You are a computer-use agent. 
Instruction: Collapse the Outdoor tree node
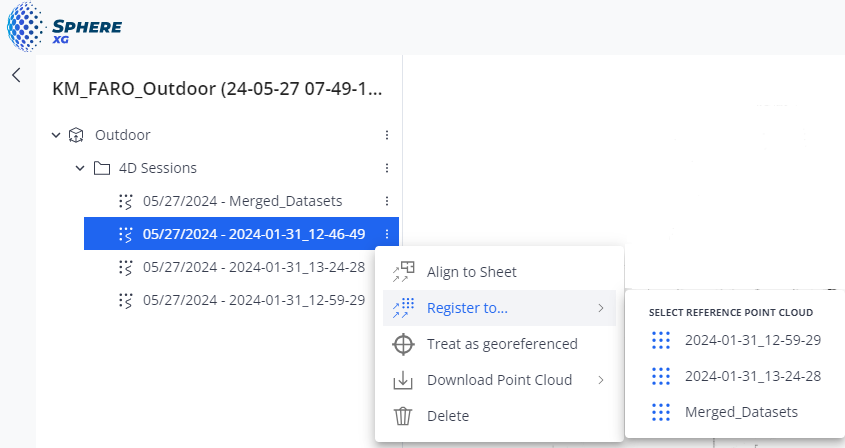point(56,135)
